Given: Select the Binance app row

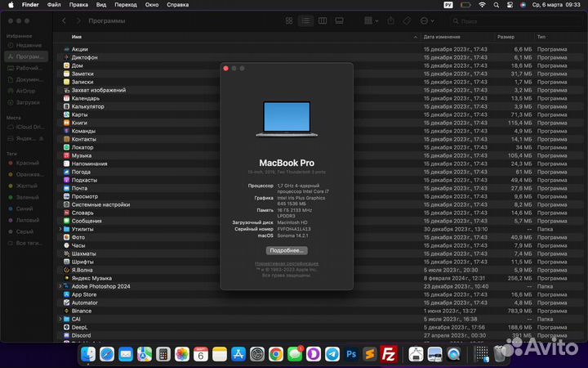Looking at the screenshot, I should [321, 311].
